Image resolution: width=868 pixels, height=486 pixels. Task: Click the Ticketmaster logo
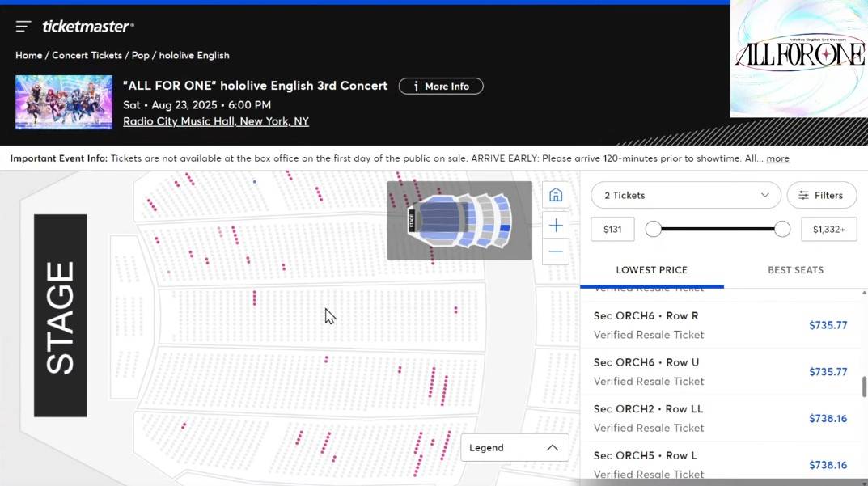click(88, 26)
